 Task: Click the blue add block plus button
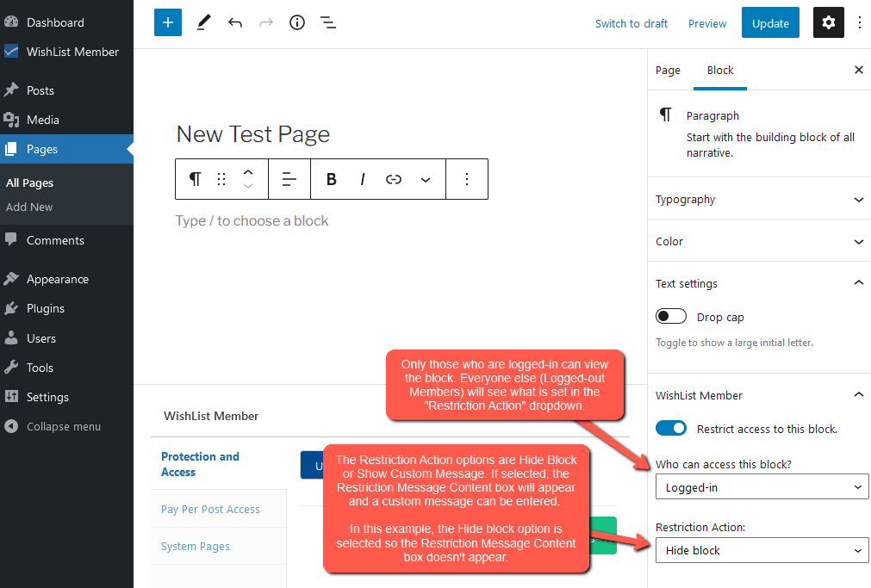[168, 22]
